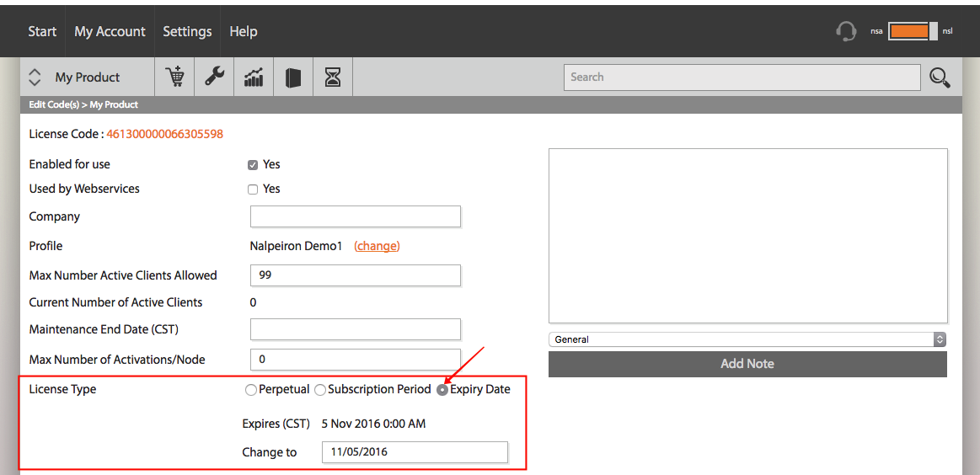Select the Subscription Period radio button
980x475 pixels.
(x=319, y=390)
